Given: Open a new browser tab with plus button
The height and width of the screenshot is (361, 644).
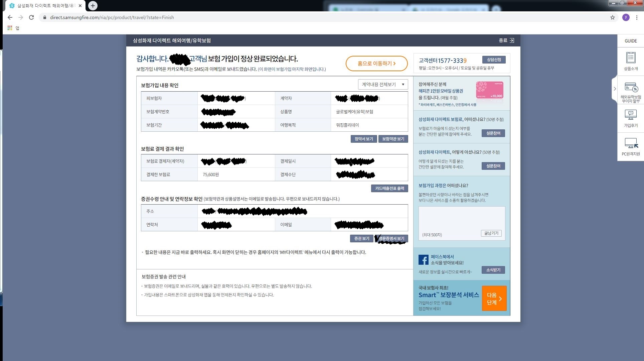Looking at the screenshot, I should pos(93,6).
